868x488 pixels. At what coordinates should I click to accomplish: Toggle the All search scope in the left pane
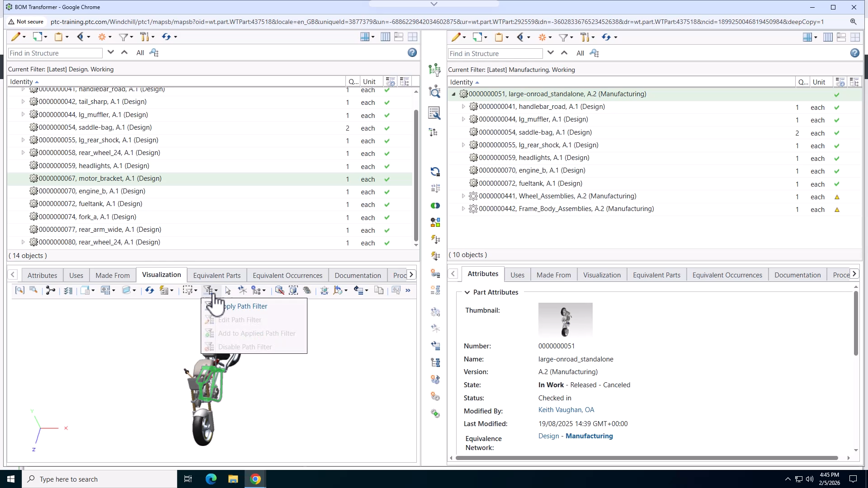[140, 53]
